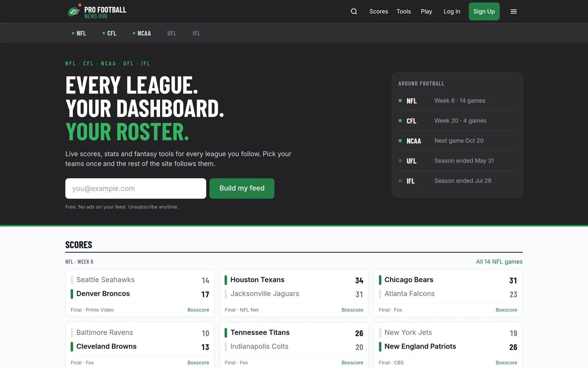588x368 pixels.
Task: Click the Jacksonville Jaguars team name
Action: [265, 294]
